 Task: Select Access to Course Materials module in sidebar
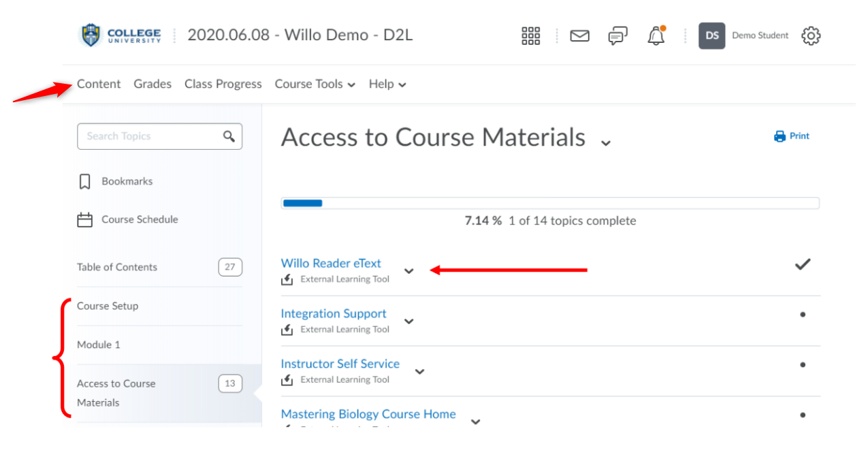pyautogui.click(x=116, y=394)
